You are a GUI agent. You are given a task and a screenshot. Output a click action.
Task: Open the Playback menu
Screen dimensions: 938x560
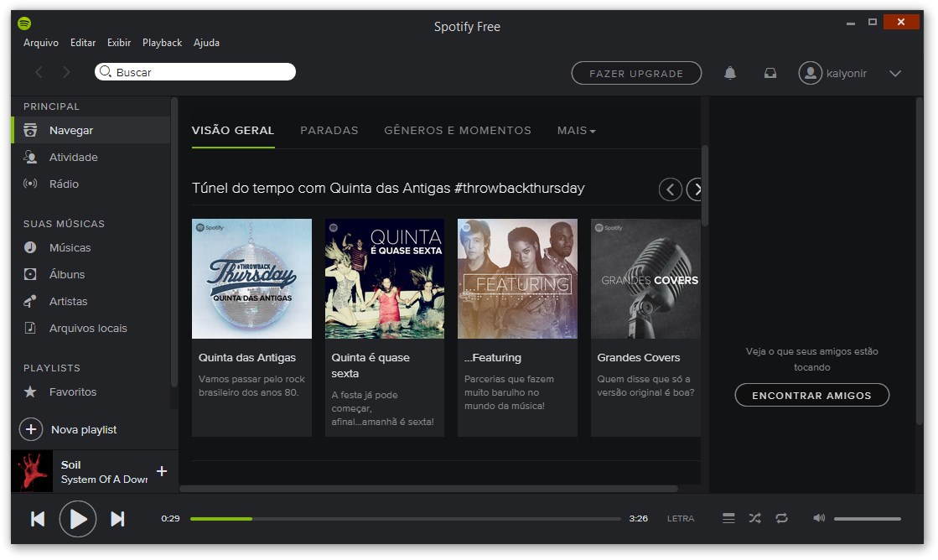pyautogui.click(x=162, y=43)
